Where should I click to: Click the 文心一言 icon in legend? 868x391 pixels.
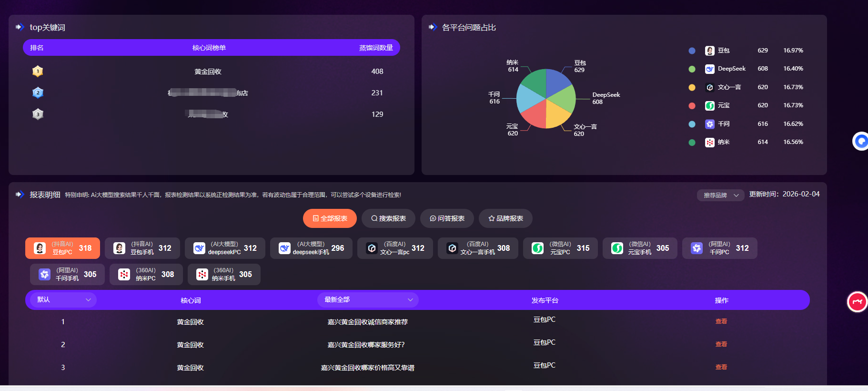[x=710, y=87]
